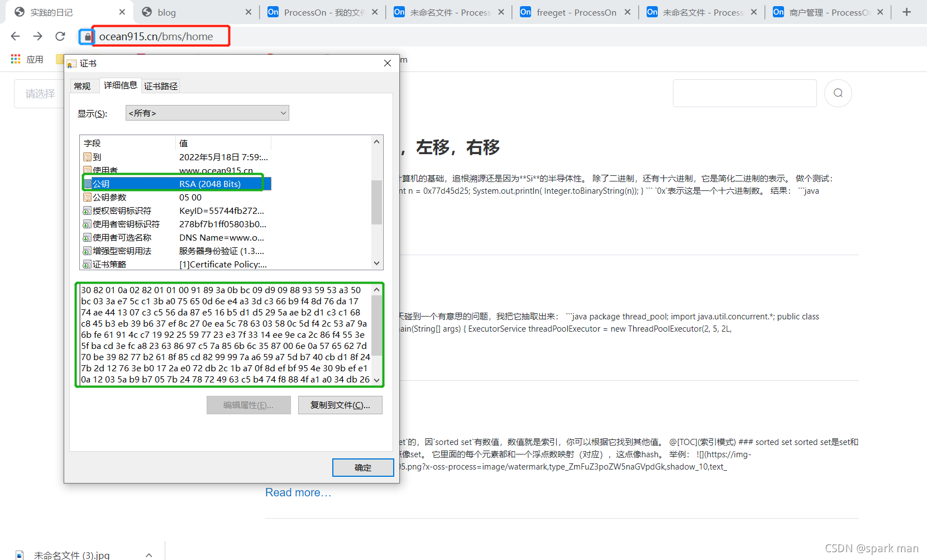Select the '授权密钥标识符' field icon
Image resolution: width=927 pixels, height=560 pixels.
click(87, 210)
